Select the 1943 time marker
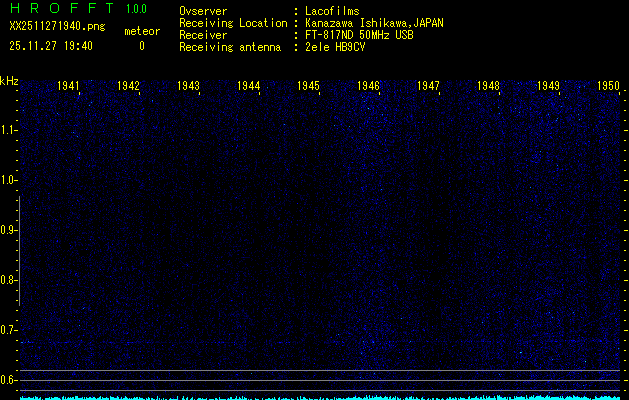629x400 pixels. point(189,86)
